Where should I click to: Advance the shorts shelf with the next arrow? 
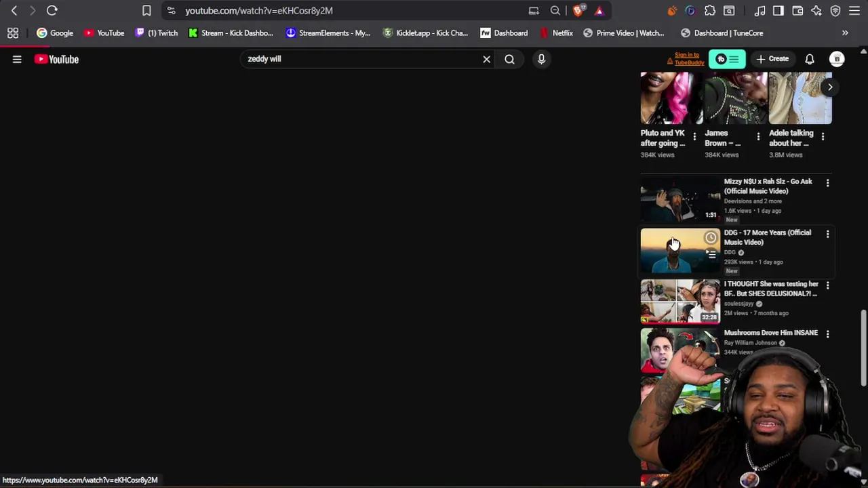click(830, 87)
